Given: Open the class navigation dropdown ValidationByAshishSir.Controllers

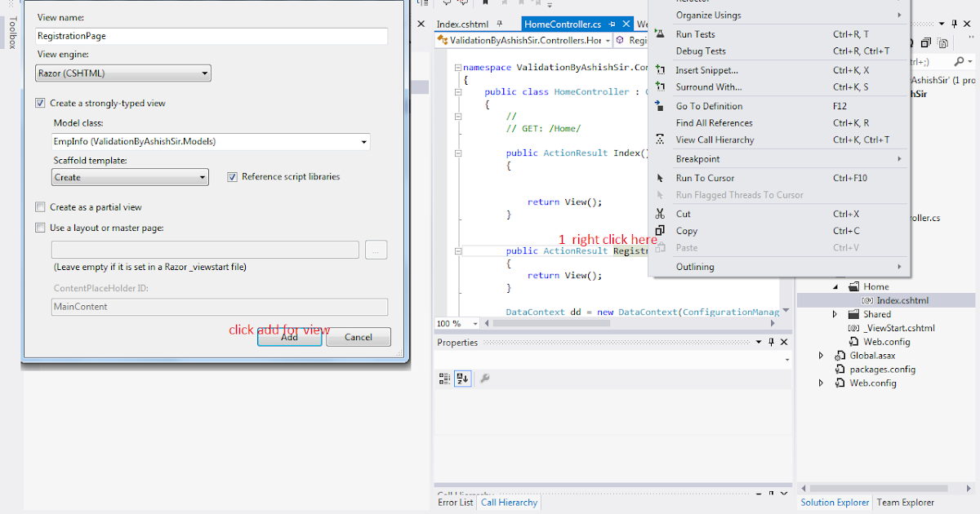Looking at the screenshot, I should pyautogui.click(x=607, y=40).
